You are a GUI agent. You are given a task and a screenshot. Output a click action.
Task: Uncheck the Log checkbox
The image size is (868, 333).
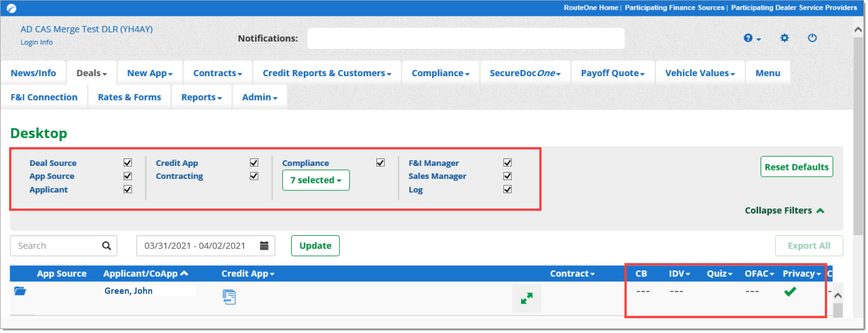coord(508,189)
